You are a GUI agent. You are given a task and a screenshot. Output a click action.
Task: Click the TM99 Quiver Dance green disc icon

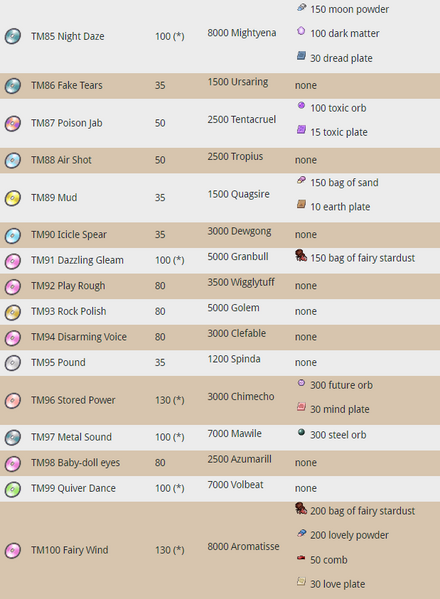click(x=13, y=489)
